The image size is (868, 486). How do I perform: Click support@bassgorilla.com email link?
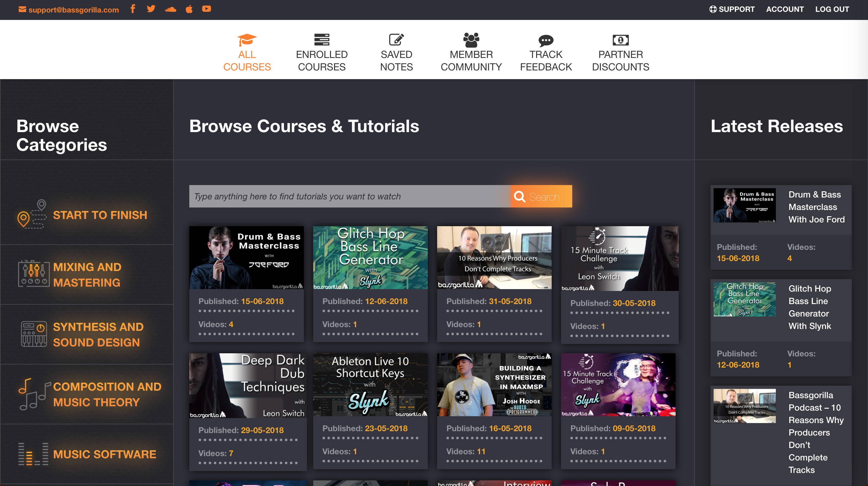(x=73, y=10)
